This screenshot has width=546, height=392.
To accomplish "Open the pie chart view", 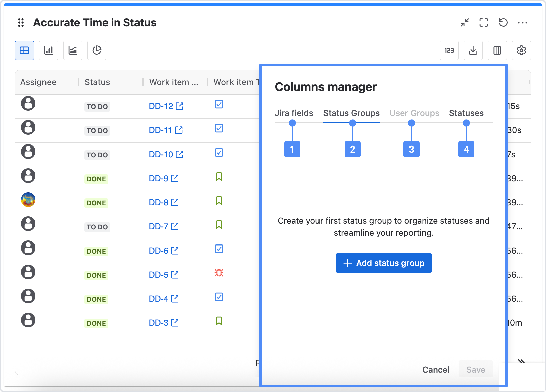I will click(97, 51).
